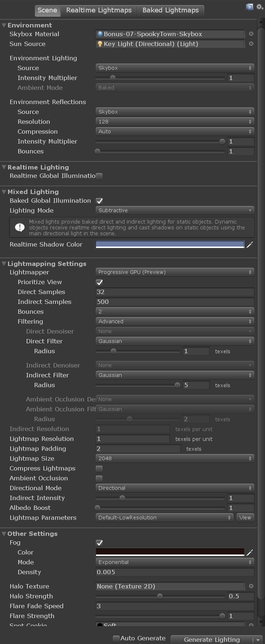Click the settings gear icon at top right
The width and height of the screenshot is (265, 644).
(x=260, y=7)
